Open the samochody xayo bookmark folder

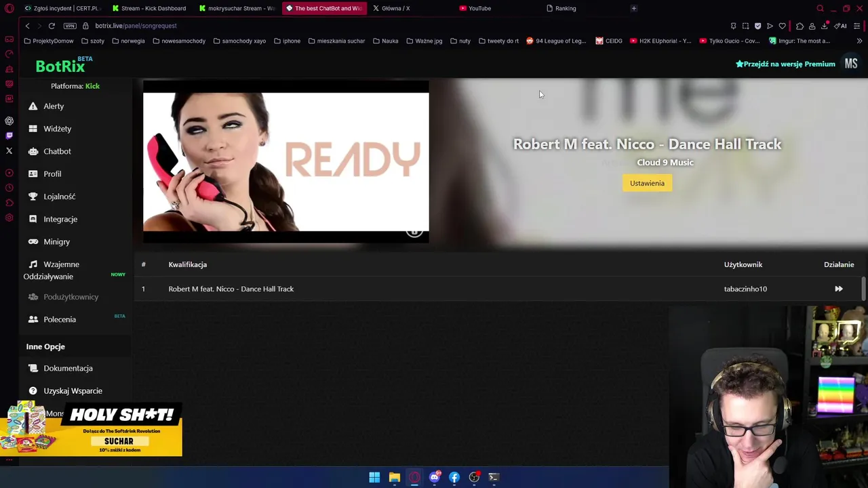pyautogui.click(x=239, y=41)
